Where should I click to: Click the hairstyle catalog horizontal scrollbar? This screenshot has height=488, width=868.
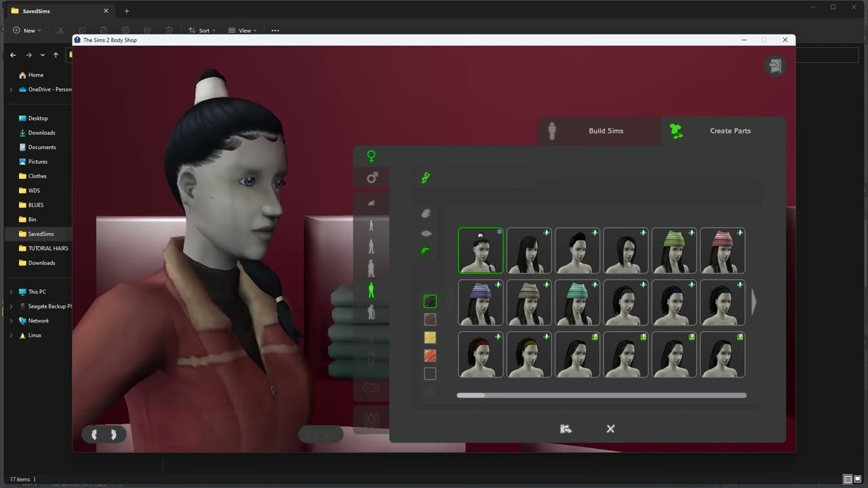tap(601, 395)
